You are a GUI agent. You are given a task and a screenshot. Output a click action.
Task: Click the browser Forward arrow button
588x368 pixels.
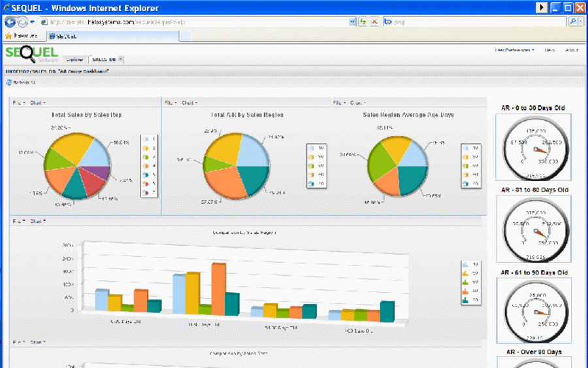(22, 22)
